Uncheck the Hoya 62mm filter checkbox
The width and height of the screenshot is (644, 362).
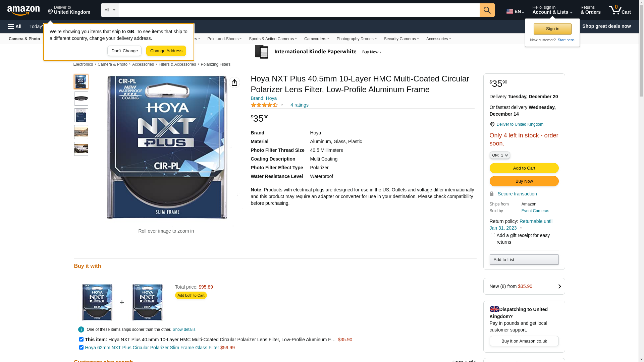81,348
